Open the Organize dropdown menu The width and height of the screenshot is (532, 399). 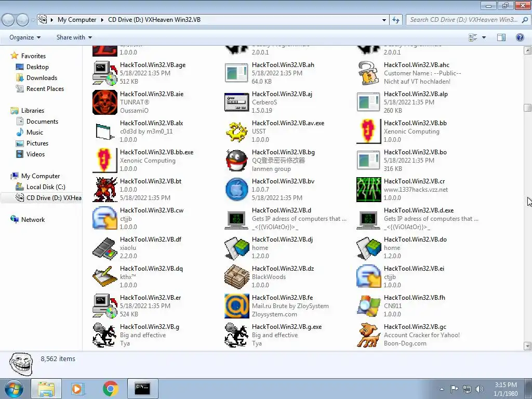[x=25, y=37]
